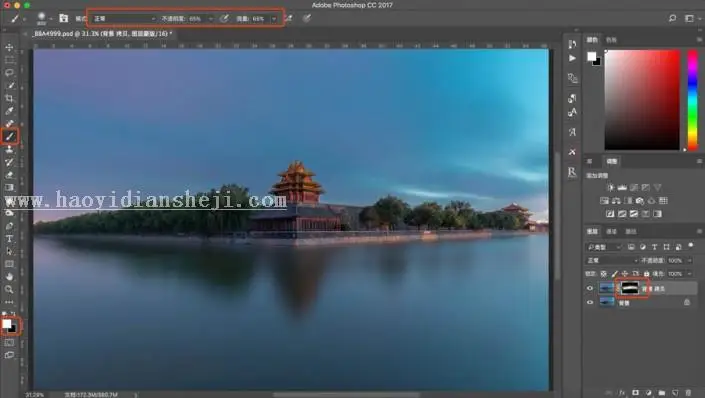Open the Actions panel play icon
The height and width of the screenshot is (398, 705).
point(572,58)
